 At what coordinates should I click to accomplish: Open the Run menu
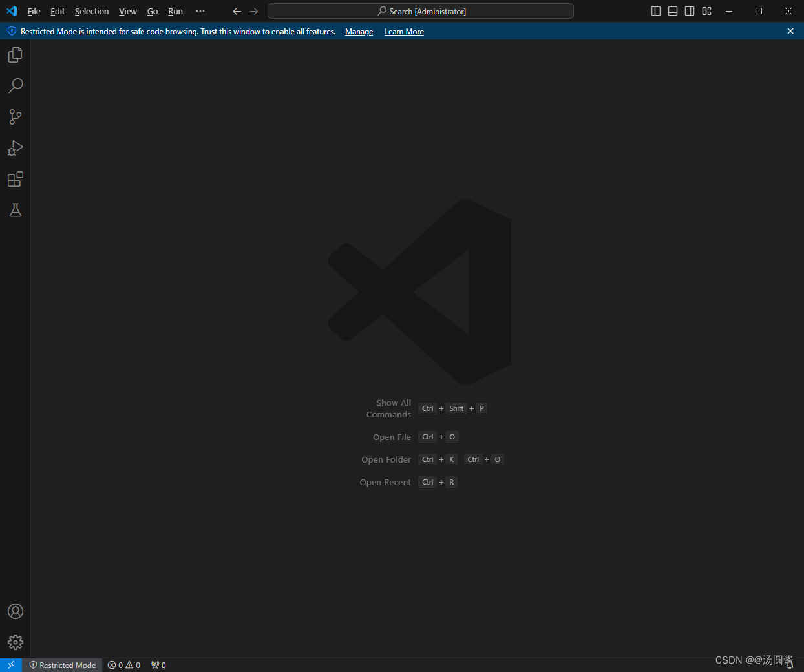tap(175, 11)
